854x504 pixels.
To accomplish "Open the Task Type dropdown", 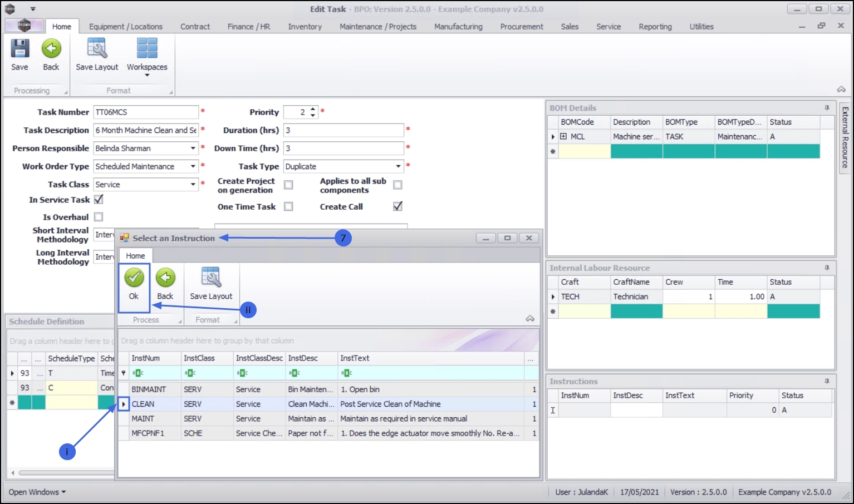I will [x=398, y=166].
